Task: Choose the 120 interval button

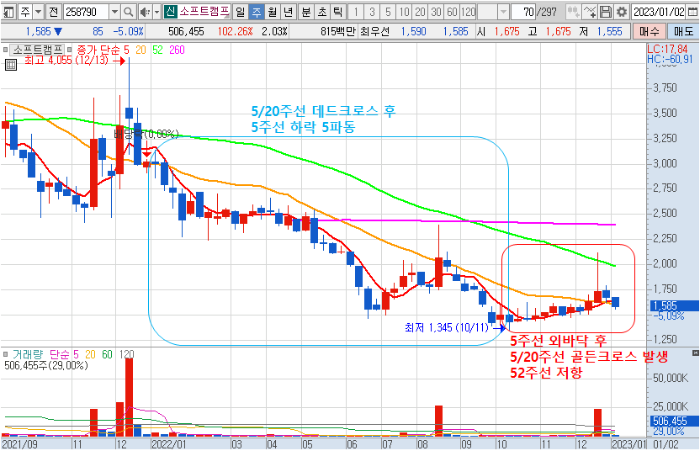Action: [468, 11]
